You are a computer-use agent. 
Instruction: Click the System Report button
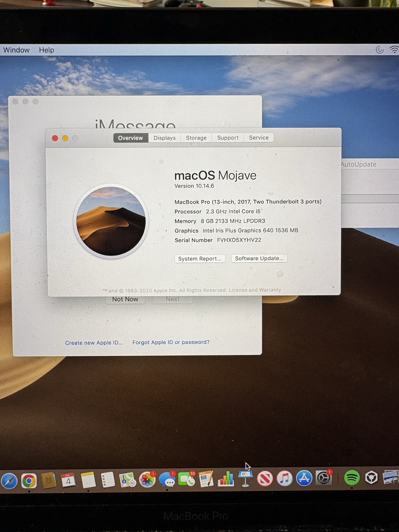point(200,259)
